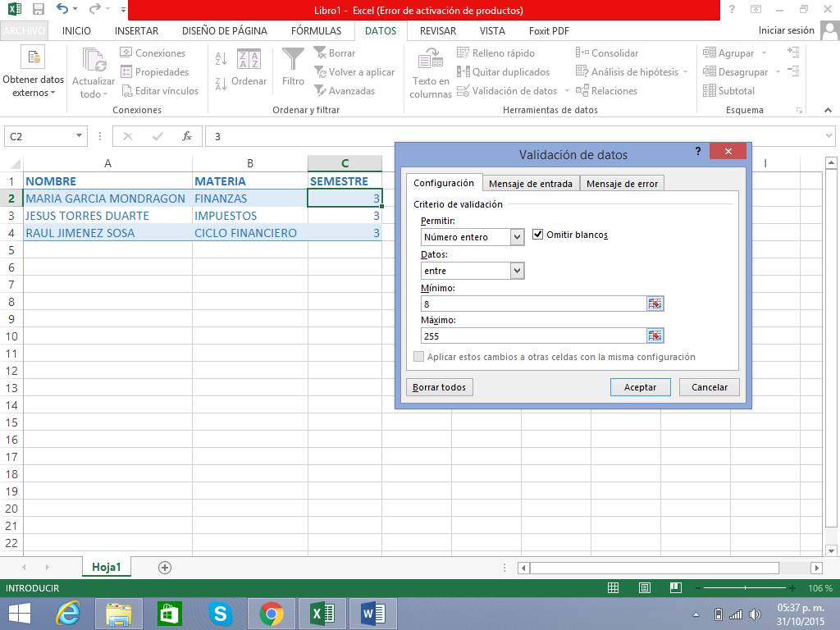Open the Name Box dropdown arrow
The image size is (840, 630).
point(80,136)
